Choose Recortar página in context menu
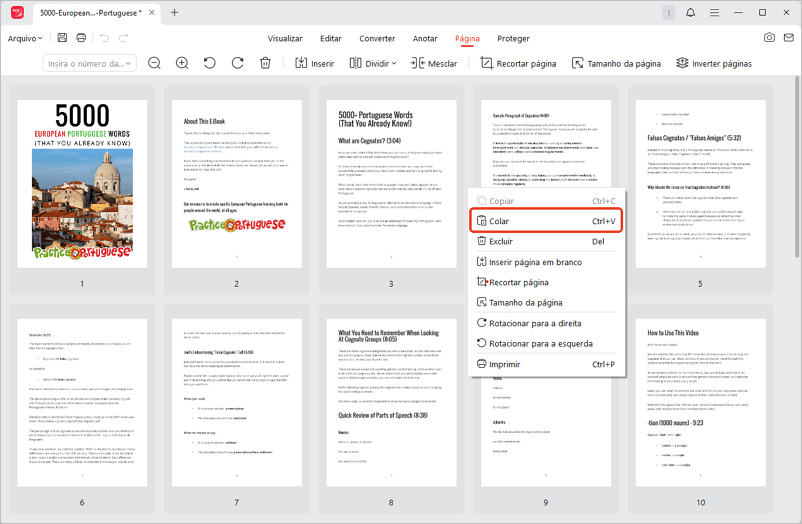 click(x=546, y=282)
